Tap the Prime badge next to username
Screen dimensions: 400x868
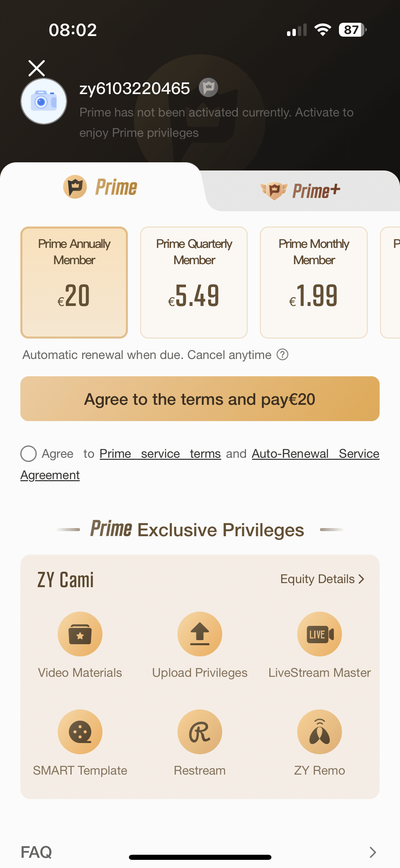click(208, 88)
